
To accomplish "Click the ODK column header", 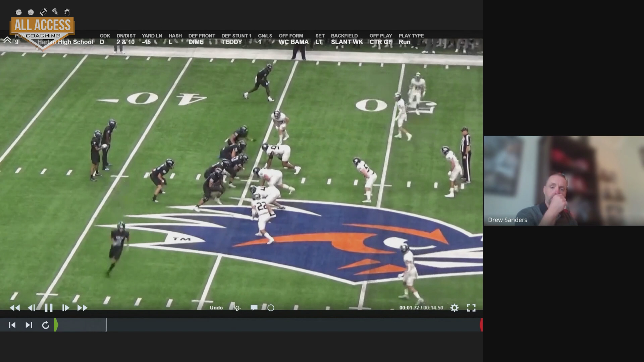I will [x=105, y=36].
